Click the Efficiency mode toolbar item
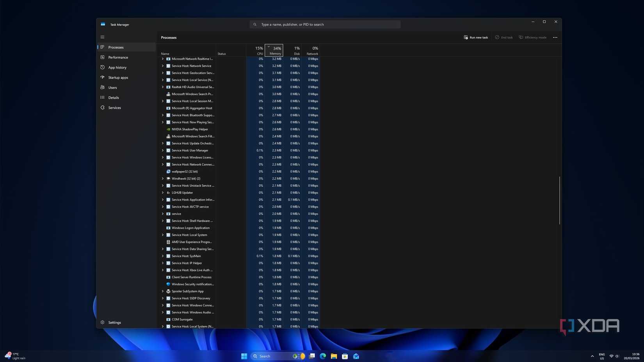Viewport: 644px width, 362px height. tap(533, 37)
